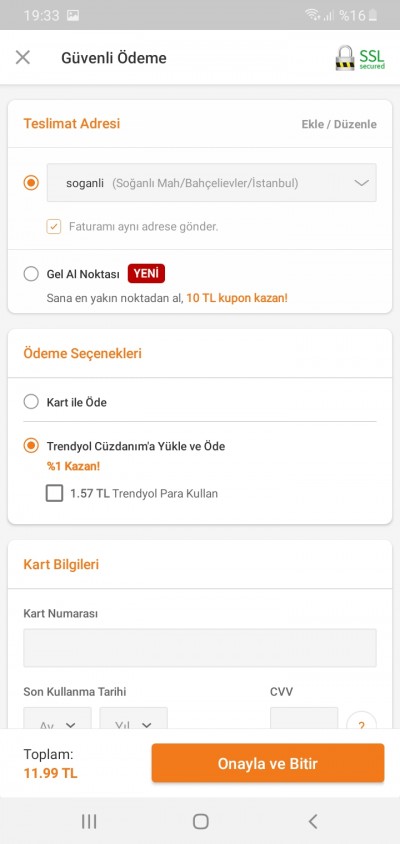Open the expiry year Yıl dropdown
400x844 pixels.
pos(134,719)
